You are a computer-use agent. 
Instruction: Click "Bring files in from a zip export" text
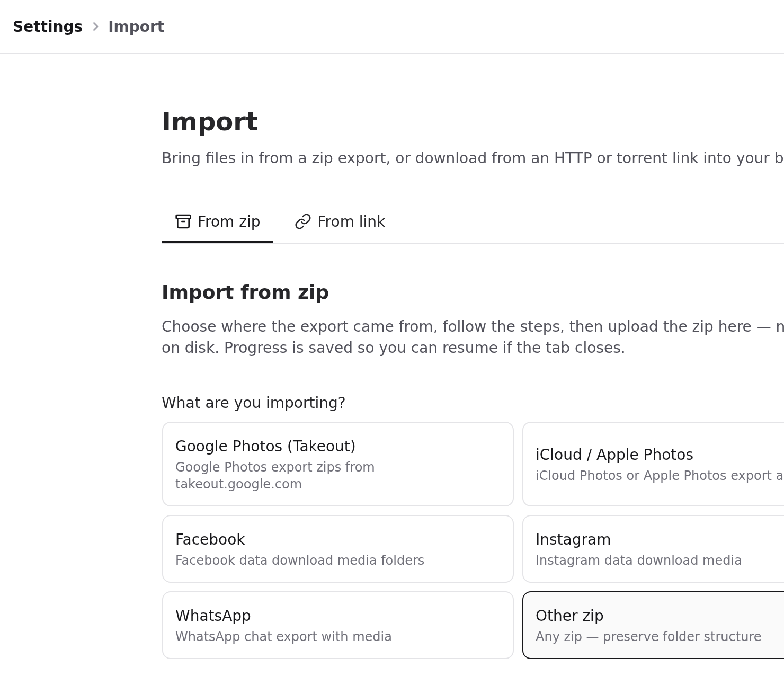275,158
